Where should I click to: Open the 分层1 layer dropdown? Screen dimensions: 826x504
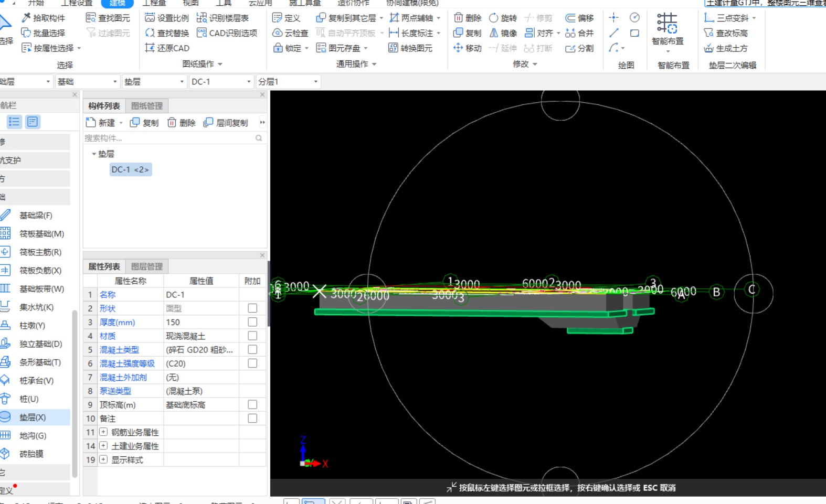coord(288,82)
